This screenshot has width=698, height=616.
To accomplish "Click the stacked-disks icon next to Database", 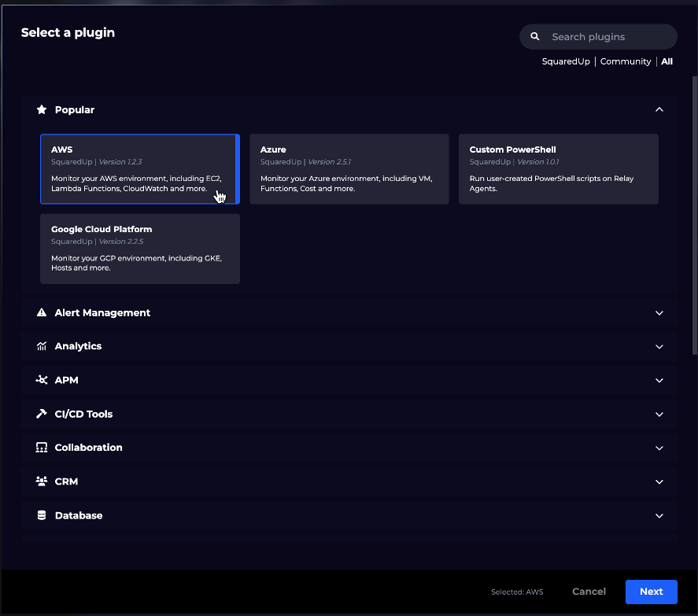I will pyautogui.click(x=41, y=515).
